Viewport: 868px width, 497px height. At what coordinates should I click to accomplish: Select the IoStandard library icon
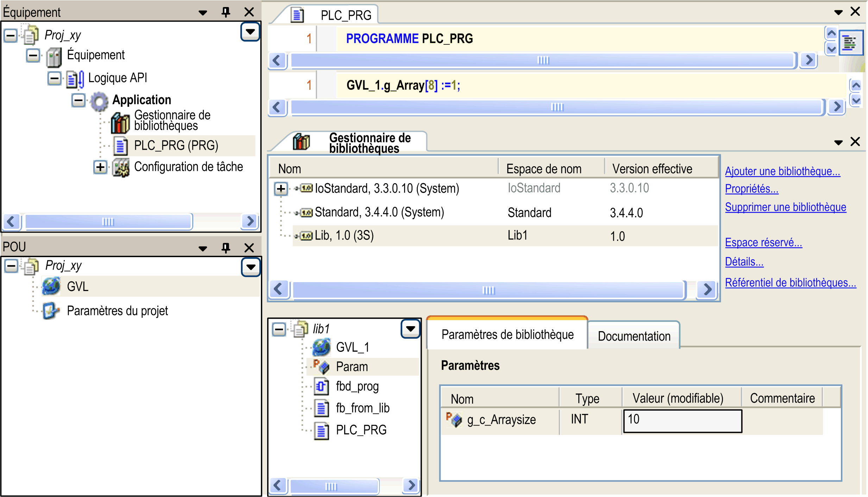[x=304, y=188]
